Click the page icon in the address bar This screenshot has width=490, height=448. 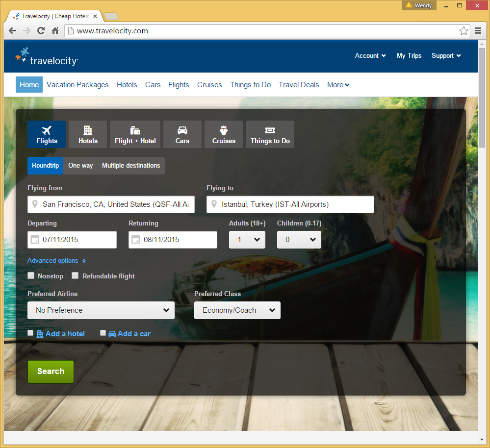(71, 30)
